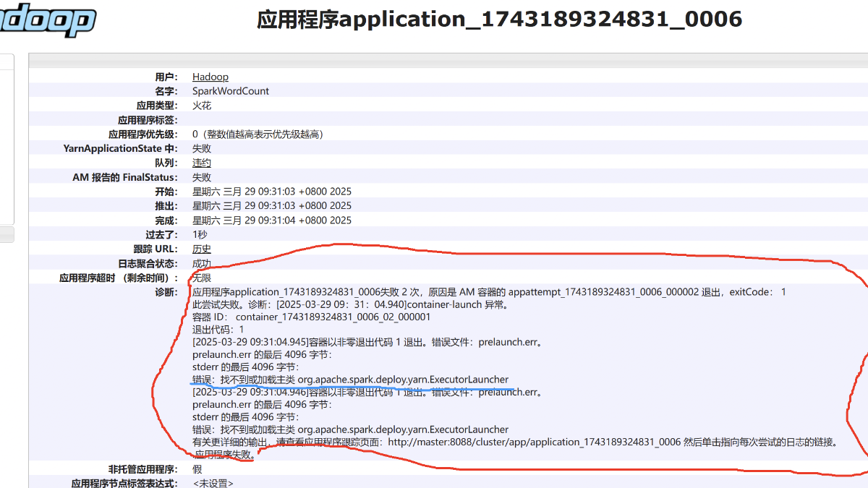This screenshot has width=868, height=488.
Task: Click the first diagnostics line about appattempt
Action: (x=489, y=292)
